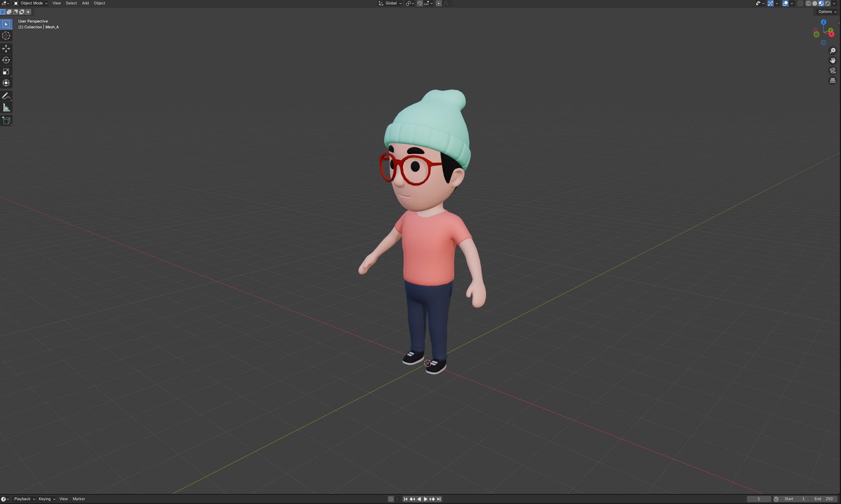The height and width of the screenshot is (504, 841).
Task: Switch to wireframe viewport shading
Action: [x=808, y=3]
